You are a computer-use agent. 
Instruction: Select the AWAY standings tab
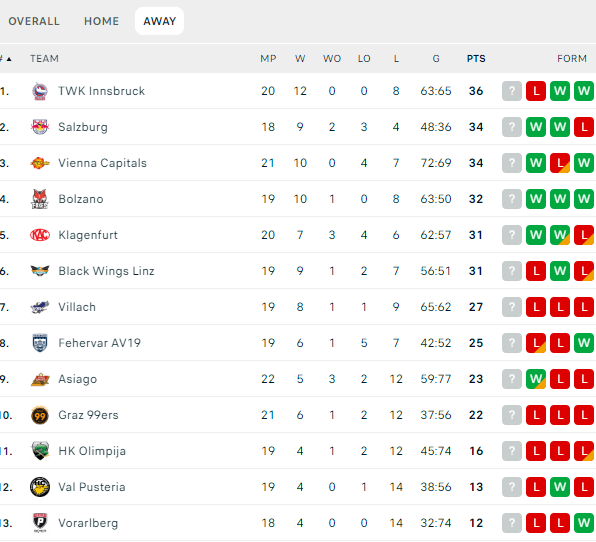point(160,21)
